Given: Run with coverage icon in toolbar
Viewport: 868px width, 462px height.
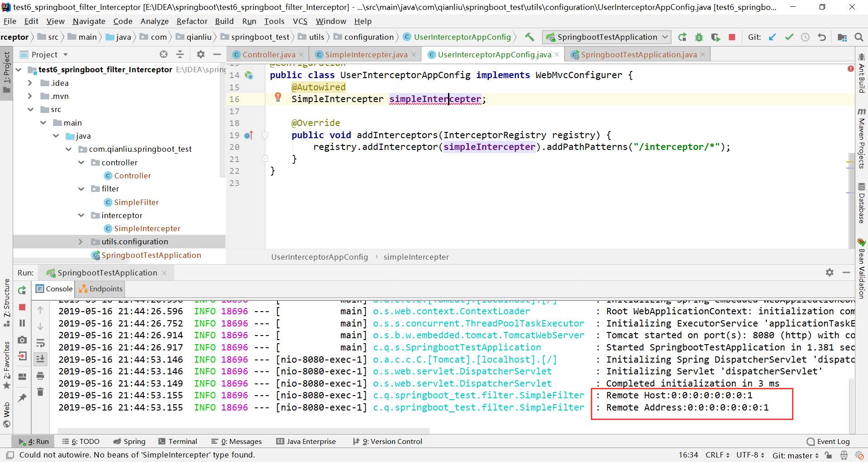Looking at the screenshot, I should click(x=715, y=37).
